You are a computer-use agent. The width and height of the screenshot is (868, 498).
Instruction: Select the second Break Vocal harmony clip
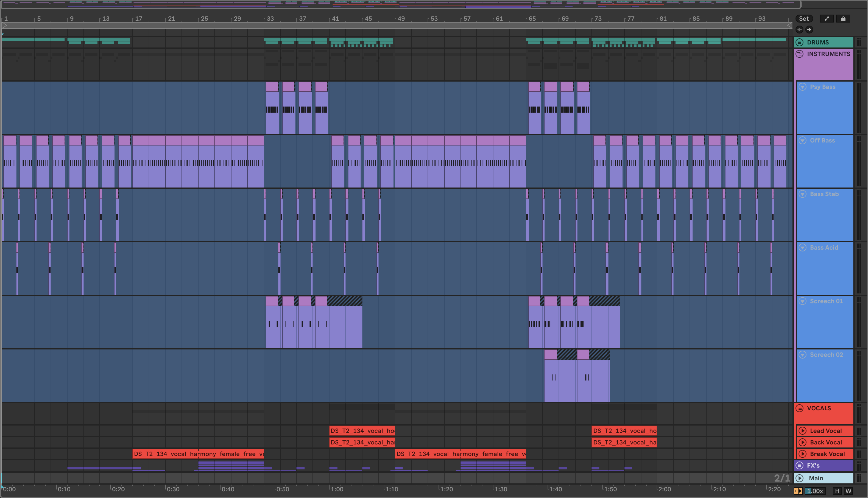pyautogui.click(x=460, y=454)
